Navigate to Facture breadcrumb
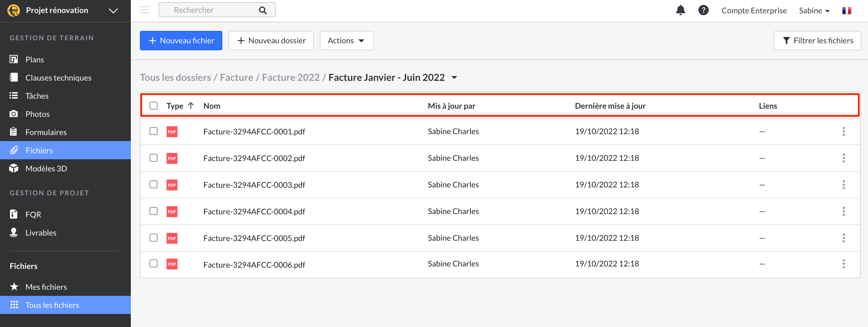Screen dimensions: 868x327 (x=236, y=78)
